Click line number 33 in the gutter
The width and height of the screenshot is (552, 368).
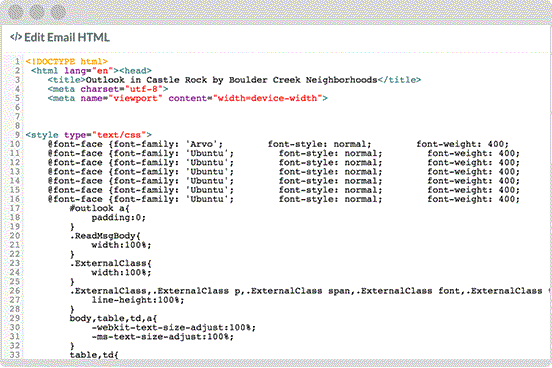point(15,355)
